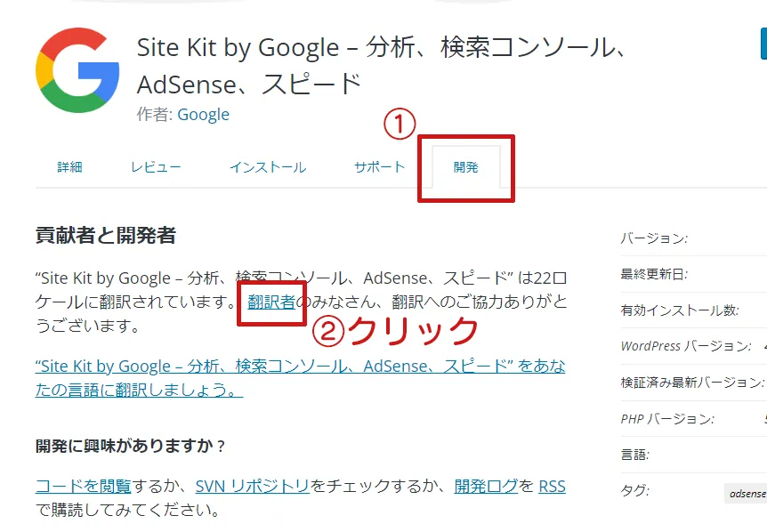
Task: Open the Google author link
Action: [203, 115]
